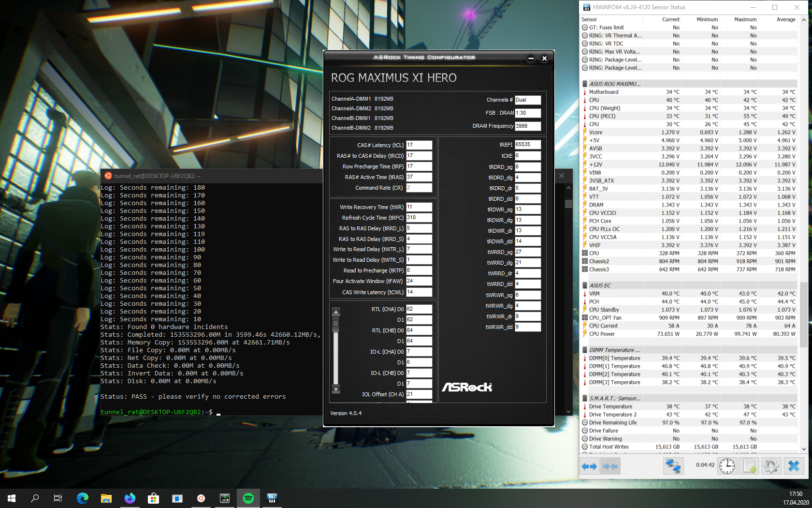The image size is (812, 508).
Task: Switch to Spotify on the taskbar
Action: click(248, 498)
